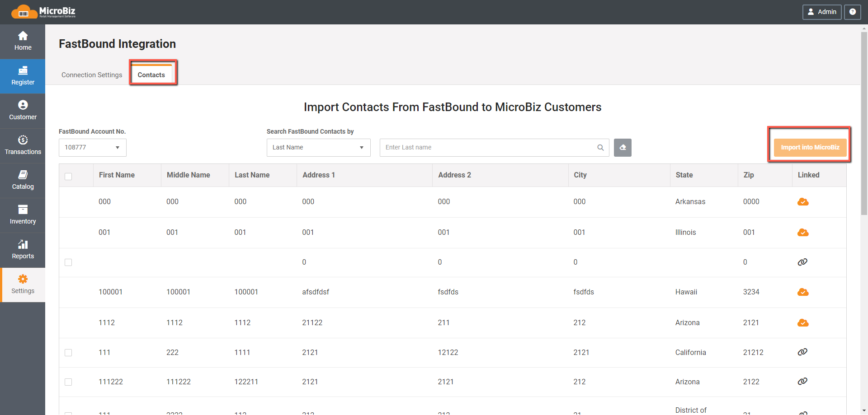Image resolution: width=868 pixels, height=415 pixels.
Task: Go to the Customer section
Action: 23,111
